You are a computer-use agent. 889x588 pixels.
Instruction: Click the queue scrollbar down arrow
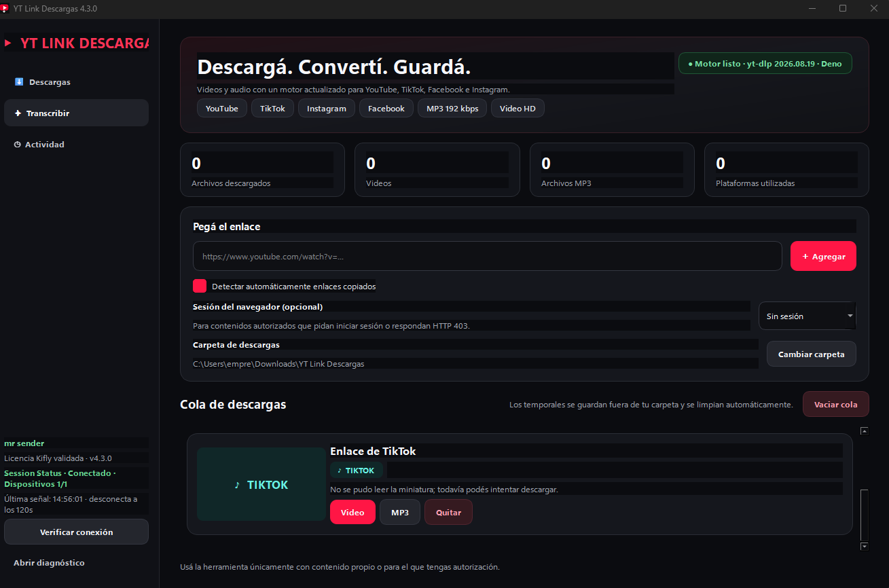pyautogui.click(x=865, y=546)
